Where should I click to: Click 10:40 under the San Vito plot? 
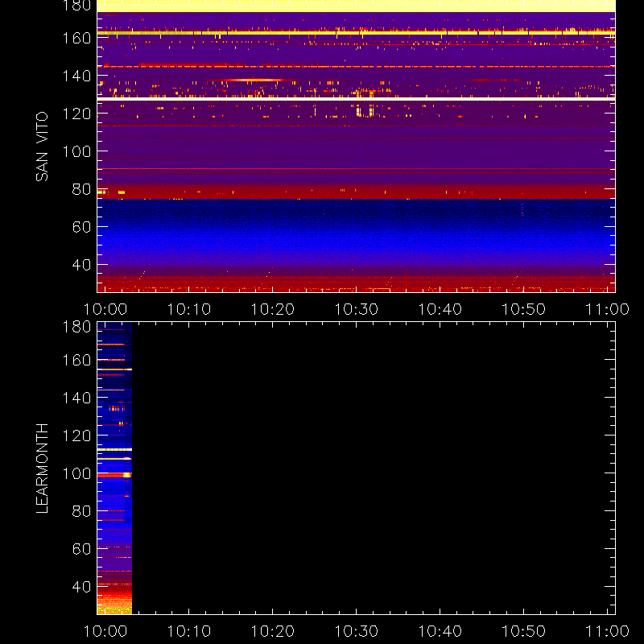click(440, 309)
